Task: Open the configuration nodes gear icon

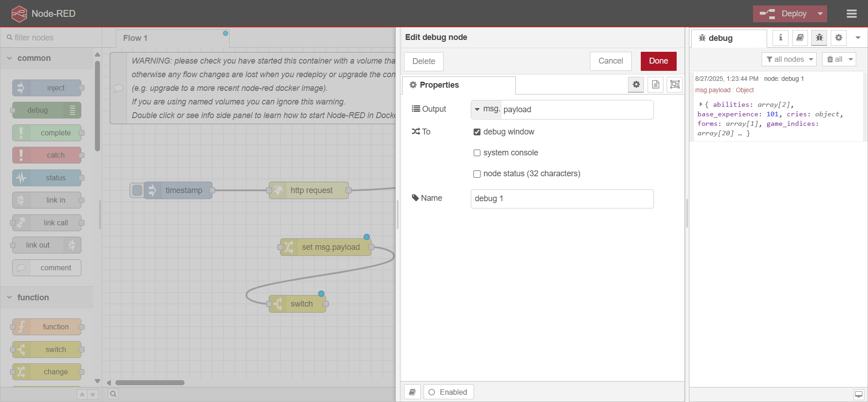Action: click(838, 38)
